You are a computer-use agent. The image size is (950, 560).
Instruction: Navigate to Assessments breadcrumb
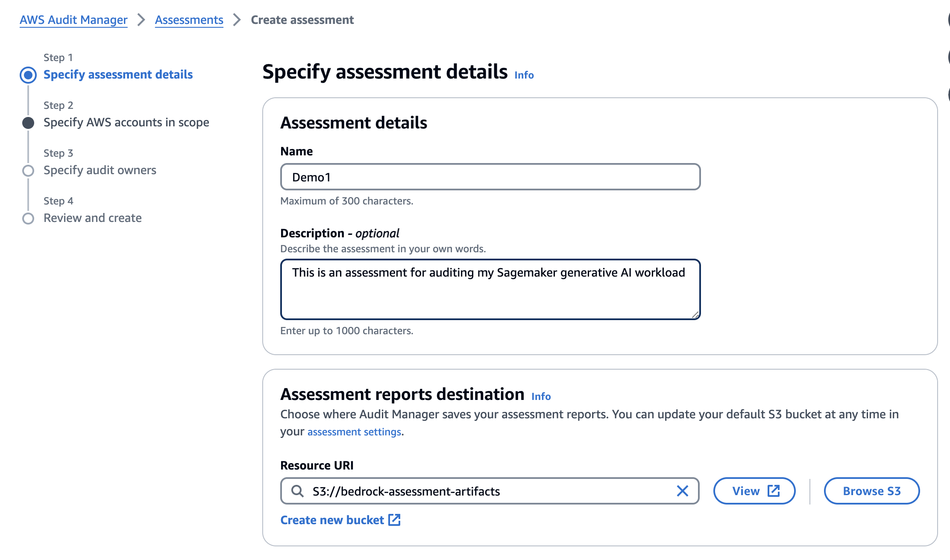coord(189,20)
